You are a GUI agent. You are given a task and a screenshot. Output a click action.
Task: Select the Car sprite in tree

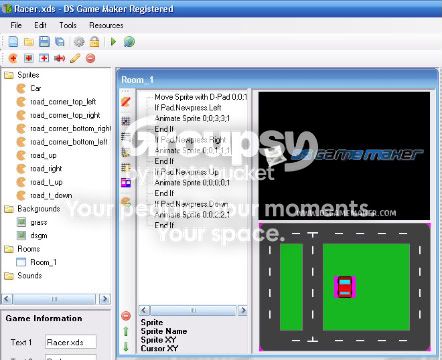click(x=35, y=88)
